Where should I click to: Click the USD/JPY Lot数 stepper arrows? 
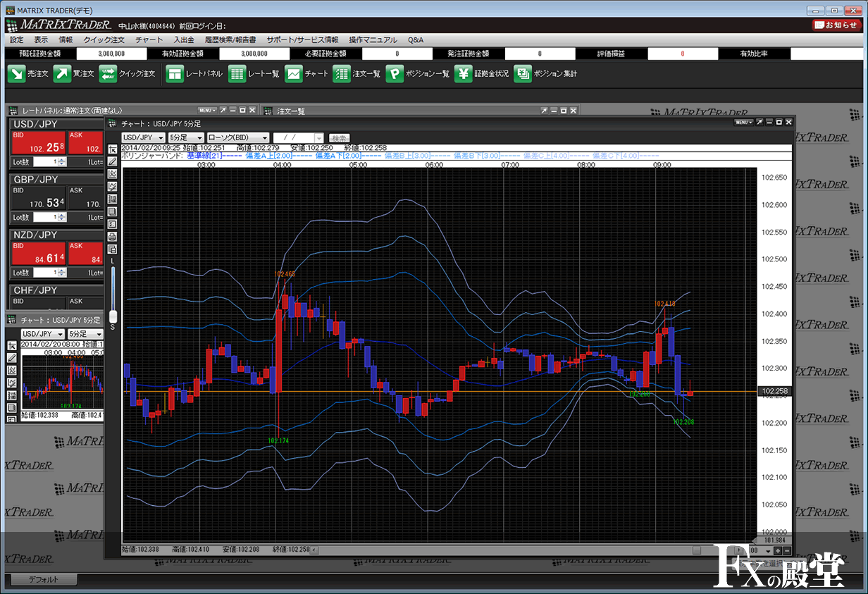coord(62,161)
